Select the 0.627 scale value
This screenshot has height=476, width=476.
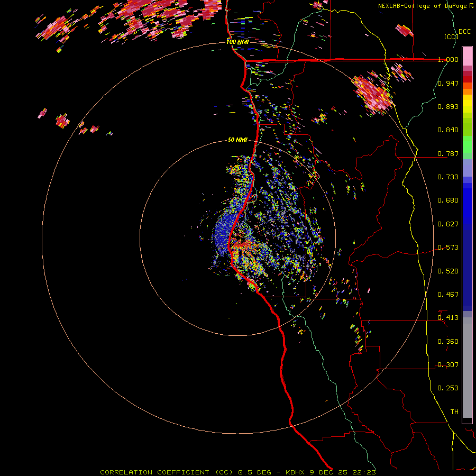point(448,224)
